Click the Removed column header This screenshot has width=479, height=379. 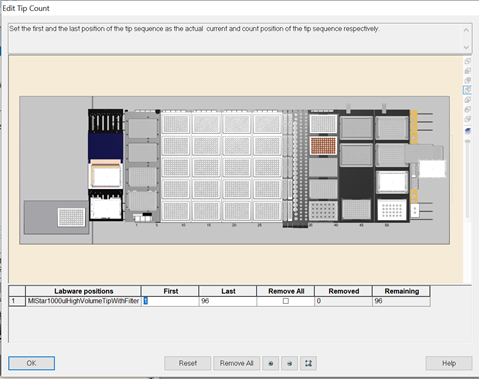(x=343, y=291)
